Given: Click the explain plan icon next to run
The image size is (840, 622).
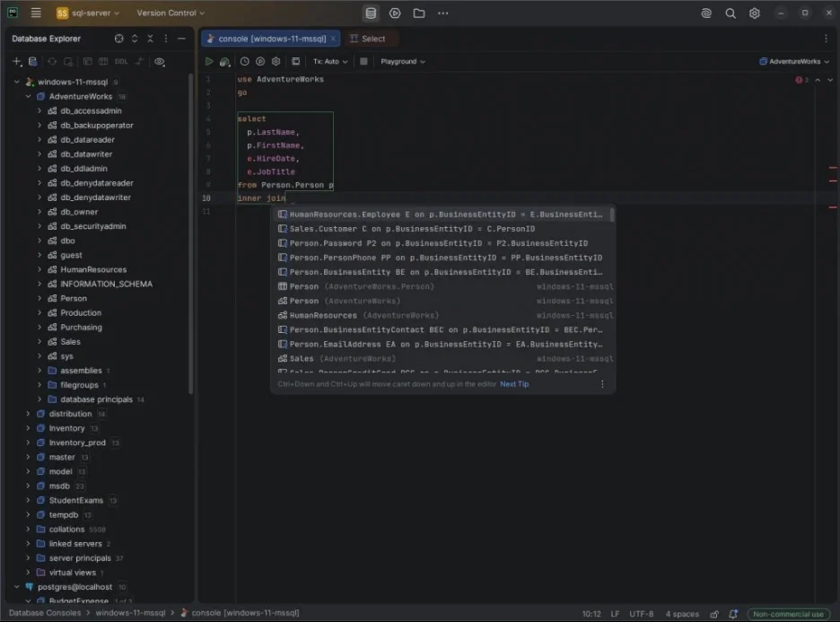Looking at the screenshot, I should pos(224,62).
